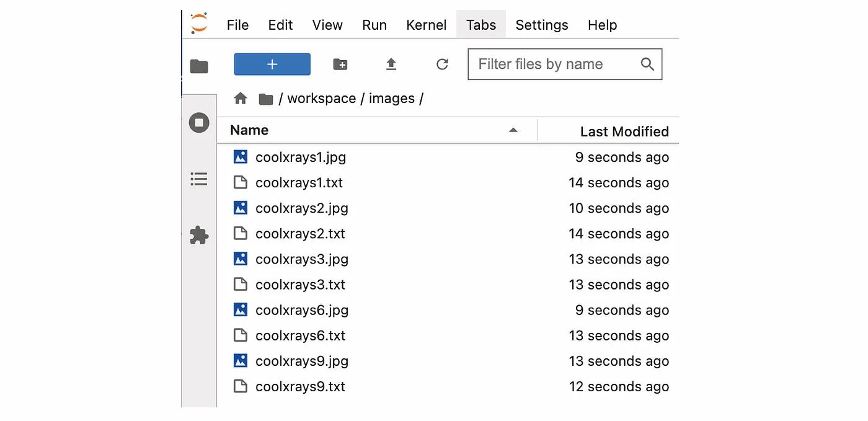Select file coolxrays1.jpg

pos(448,157)
